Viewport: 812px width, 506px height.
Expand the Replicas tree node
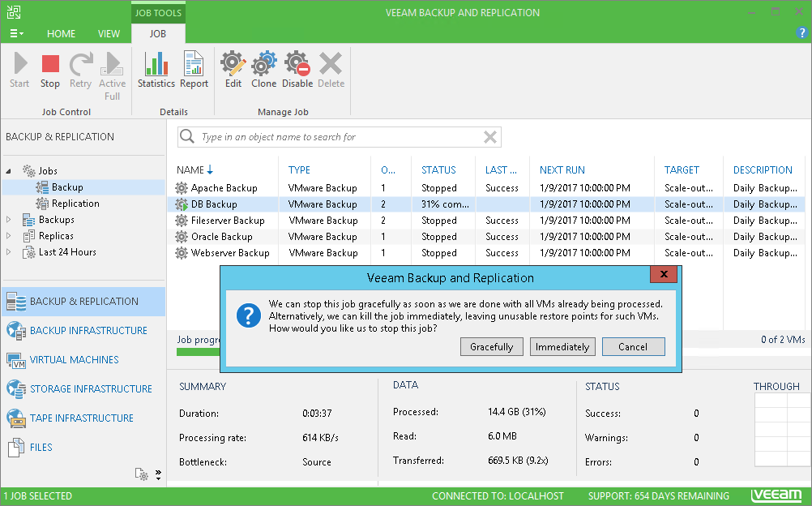(x=9, y=236)
